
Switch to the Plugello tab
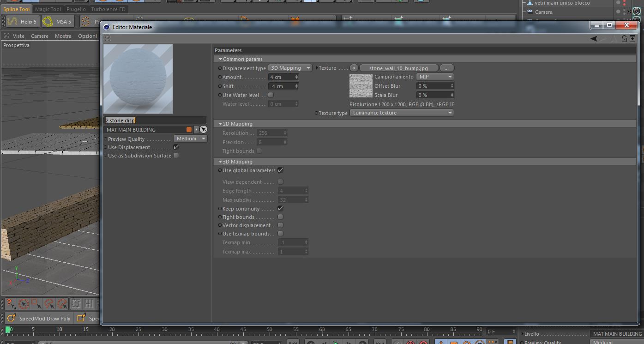(76, 9)
